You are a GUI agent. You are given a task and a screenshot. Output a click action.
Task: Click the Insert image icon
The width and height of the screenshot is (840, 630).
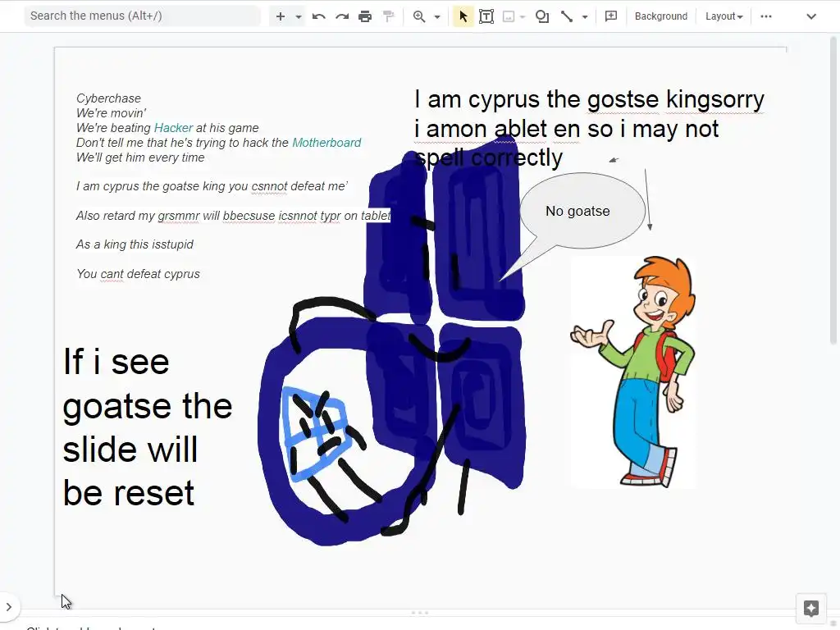click(509, 16)
